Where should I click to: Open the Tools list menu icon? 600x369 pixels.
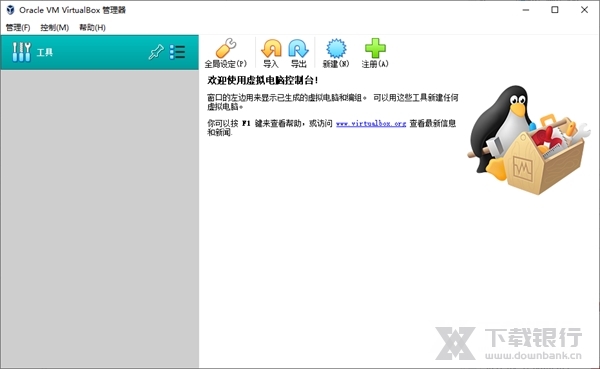pyautogui.click(x=178, y=52)
